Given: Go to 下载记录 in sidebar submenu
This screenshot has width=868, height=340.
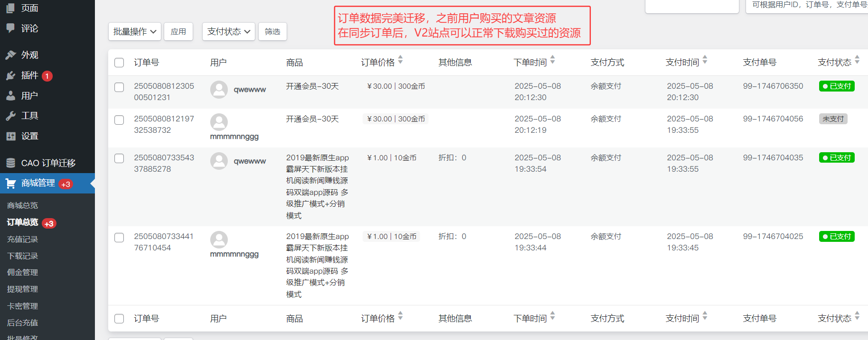Looking at the screenshot, I should tap(22, 256).
